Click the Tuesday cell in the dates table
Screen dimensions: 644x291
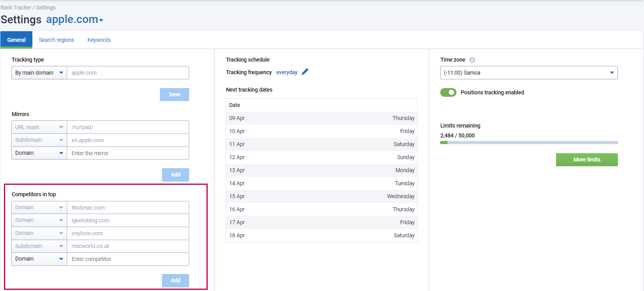(x=405, y=183)
